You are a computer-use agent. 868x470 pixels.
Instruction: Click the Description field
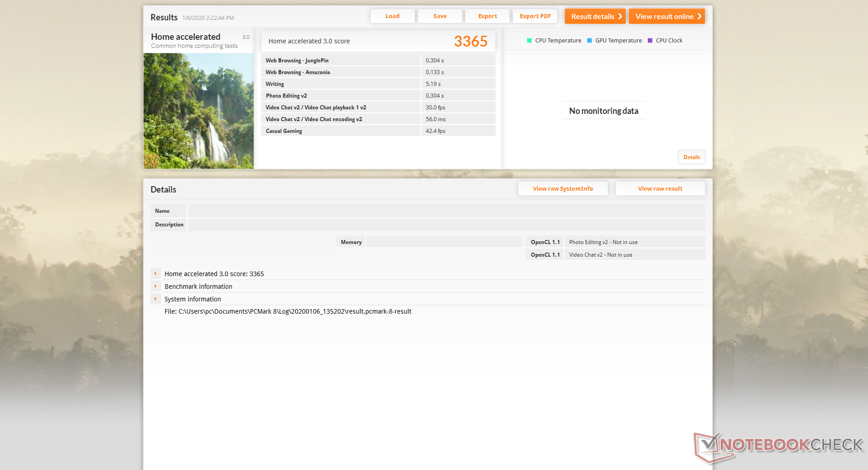coord(446,225)
